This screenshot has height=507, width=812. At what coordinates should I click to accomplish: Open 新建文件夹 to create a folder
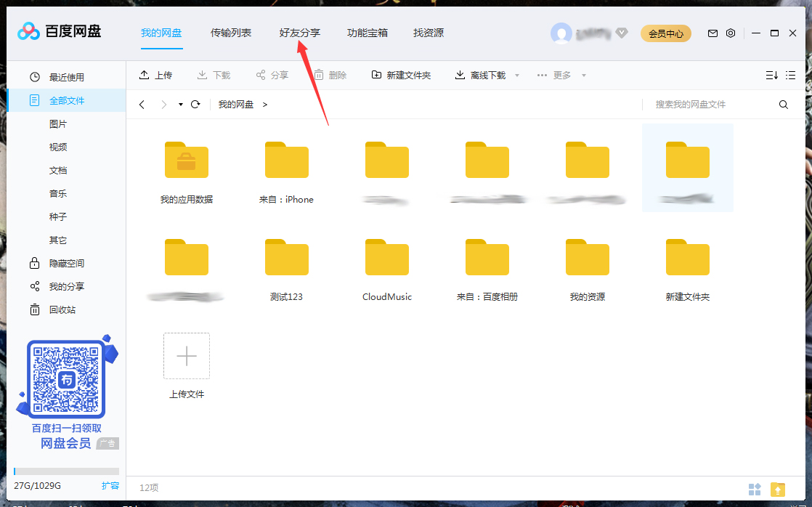click(x=401, y=74)
